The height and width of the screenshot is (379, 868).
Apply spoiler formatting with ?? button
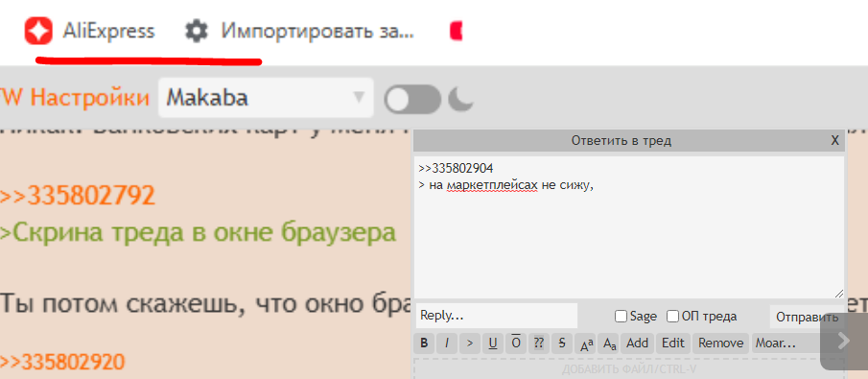(538, 343)
